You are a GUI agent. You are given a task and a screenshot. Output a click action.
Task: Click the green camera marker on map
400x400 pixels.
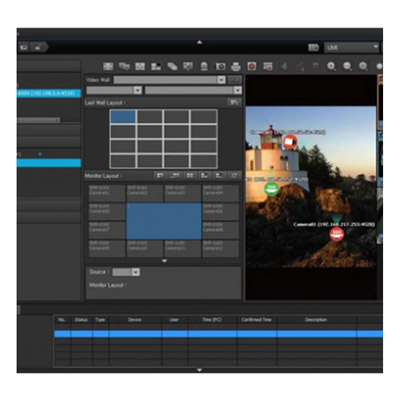(271, 189)
